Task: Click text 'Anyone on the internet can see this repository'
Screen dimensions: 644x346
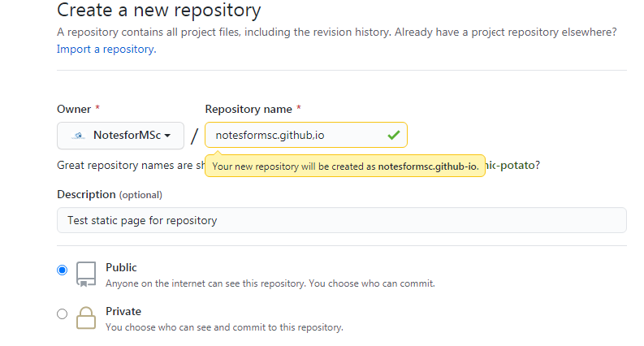Action: coord(205,283)
